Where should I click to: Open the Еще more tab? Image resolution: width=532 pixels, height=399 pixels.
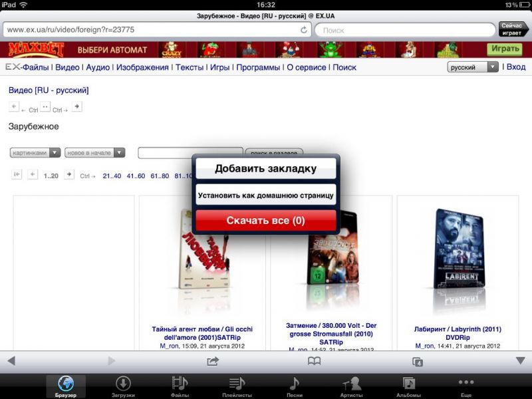[465, 386]
